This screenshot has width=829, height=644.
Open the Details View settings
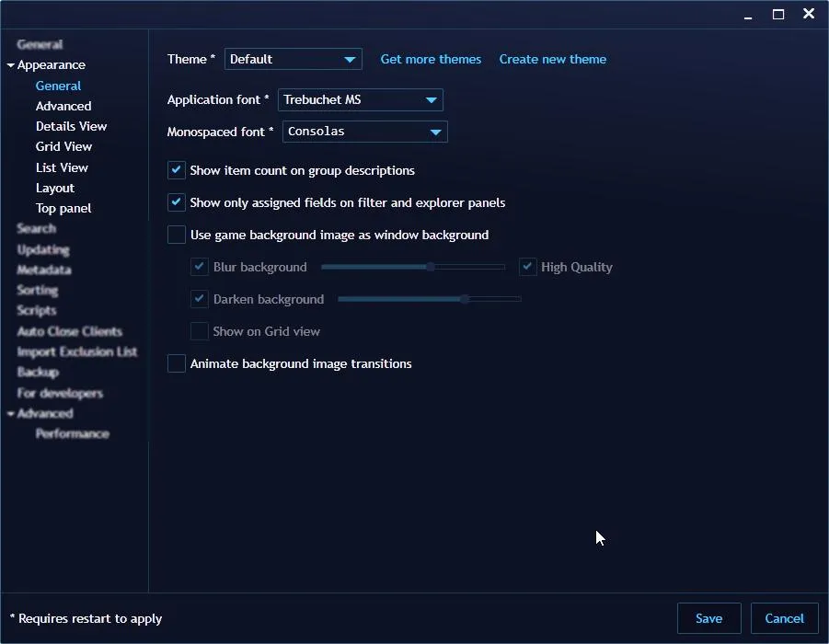[x=72, y=126]
